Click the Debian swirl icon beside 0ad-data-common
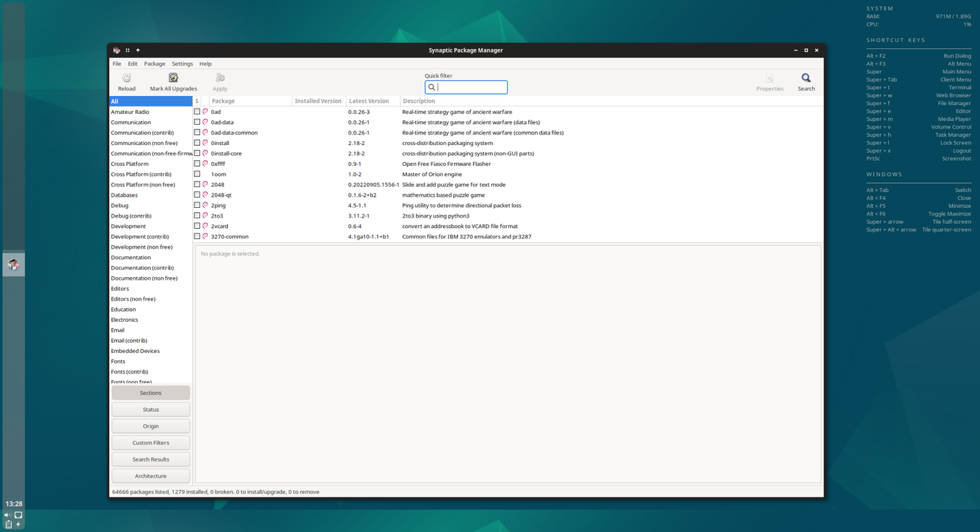This screenshot has height=532, width=980. (x=205, y=132)
